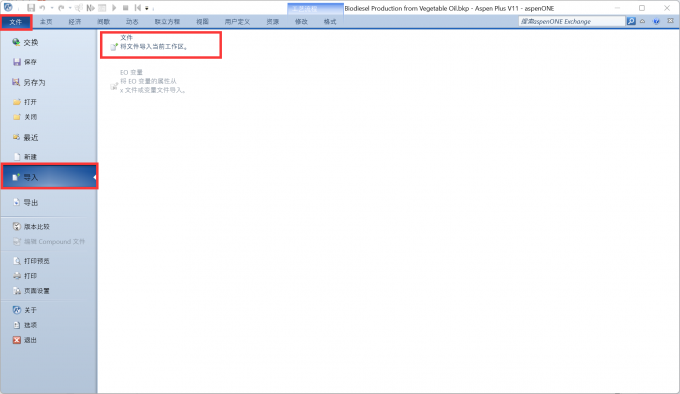The image size is (680, 394).
Task: Click the Redo arrow in quick access toolbar
Action: click(x=61, y=8)
